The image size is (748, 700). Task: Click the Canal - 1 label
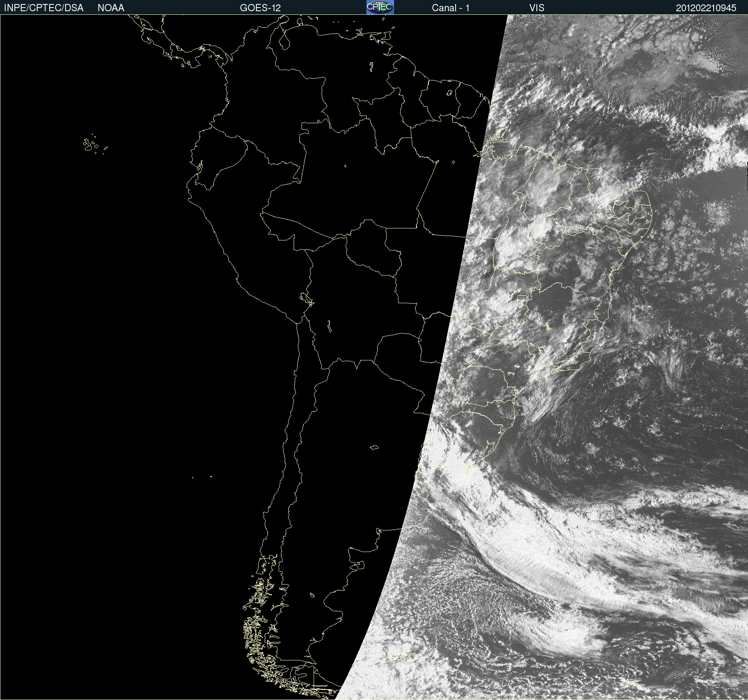(450, 8)
